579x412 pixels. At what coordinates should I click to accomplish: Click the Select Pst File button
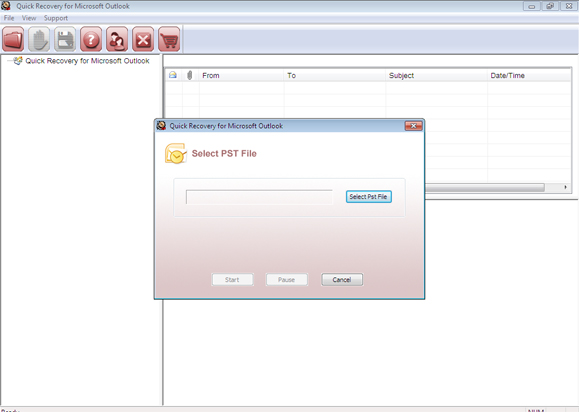pyautogui.click(x=369, y=197)
